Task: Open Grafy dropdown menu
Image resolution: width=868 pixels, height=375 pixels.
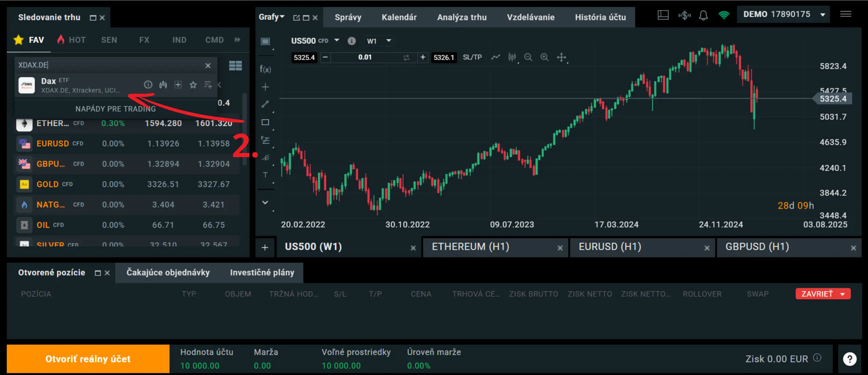Action: (x=272, y=17)
